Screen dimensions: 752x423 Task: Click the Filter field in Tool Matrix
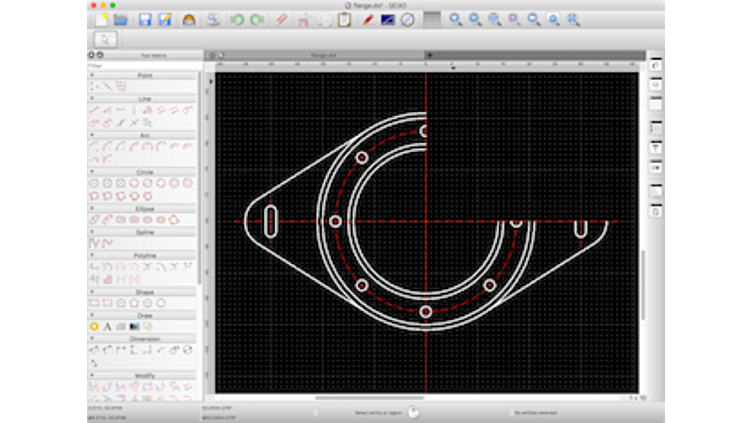point(145,66)
